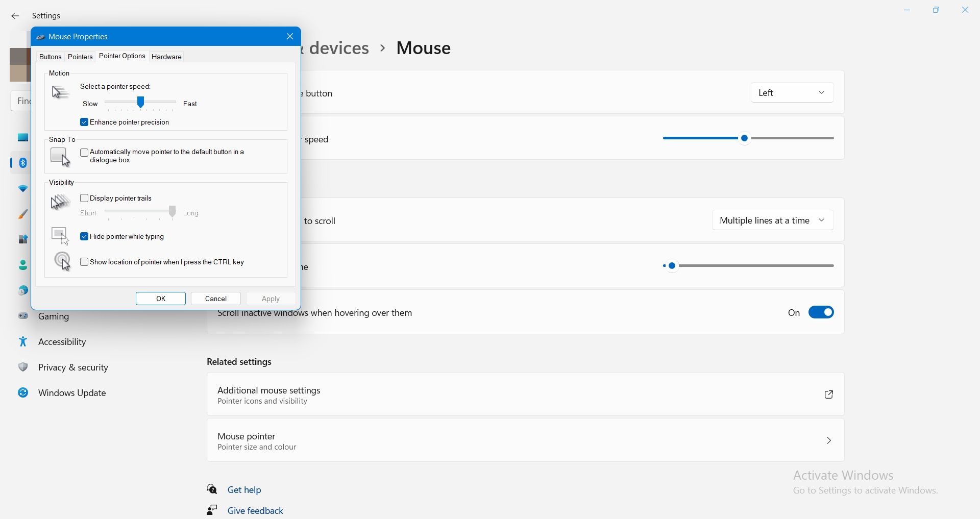Turn off scroll inactive windows toggle
This screenshot has width=980, height=519.
click(x=821, y=312)
